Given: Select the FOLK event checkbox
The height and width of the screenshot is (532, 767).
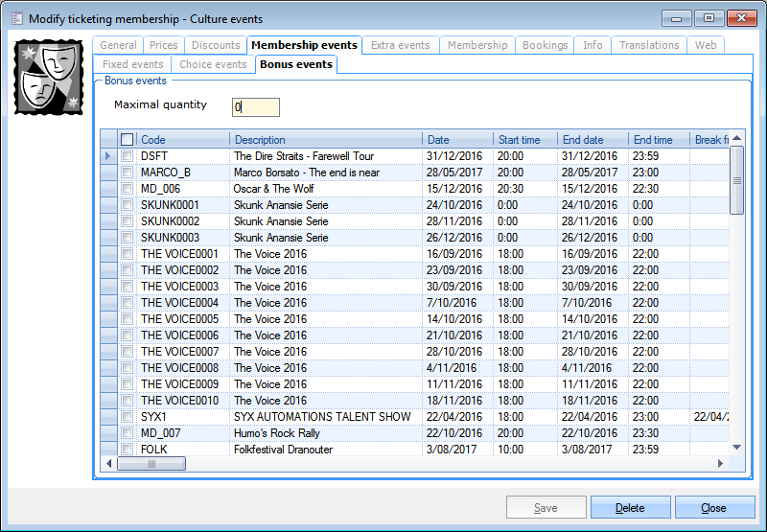Looking at the screenshot, I should point(128,450).
